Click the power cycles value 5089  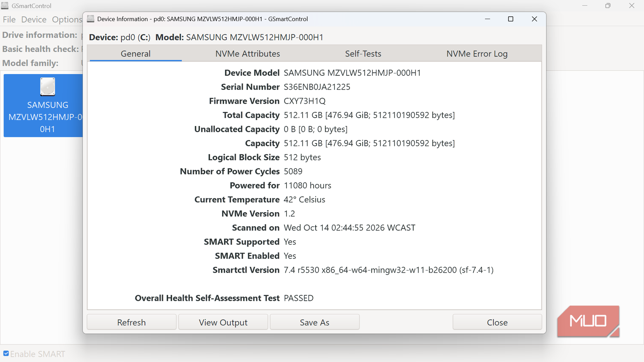[293, 171]
